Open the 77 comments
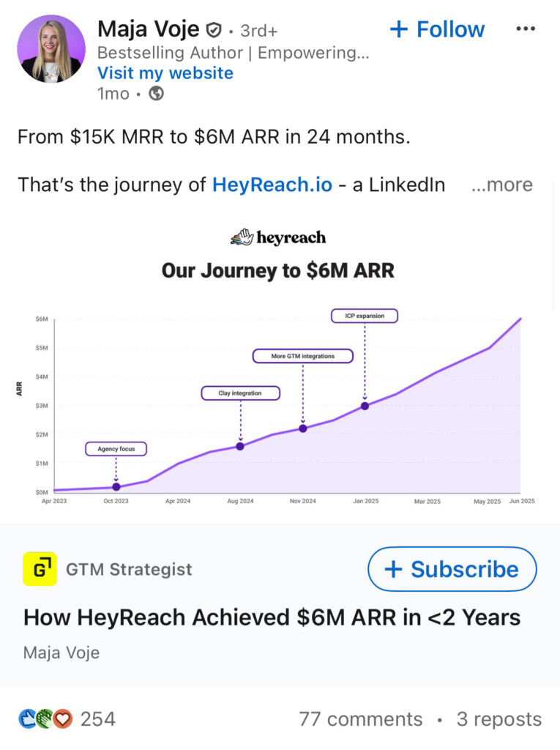 (x=360, y=719)
